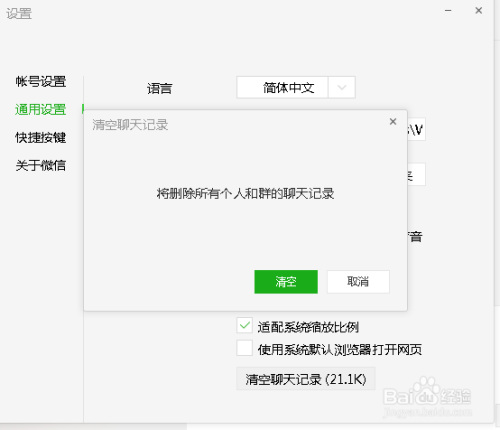Enable 使用系统默认浏览器打开网页 checkbox
The width and height of the screenshot is (500, 430).
pyautogui.click(x=244, y=348)
